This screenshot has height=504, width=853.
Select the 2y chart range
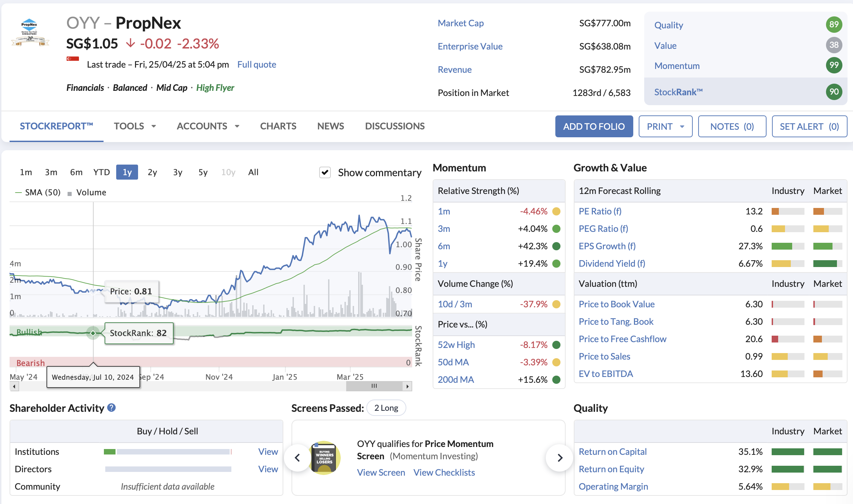click(152, 172)
